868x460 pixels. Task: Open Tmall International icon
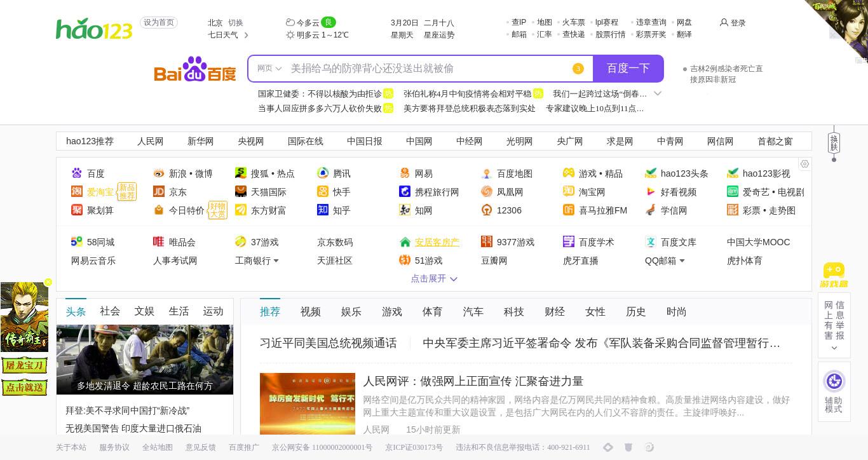pos(241,191)
